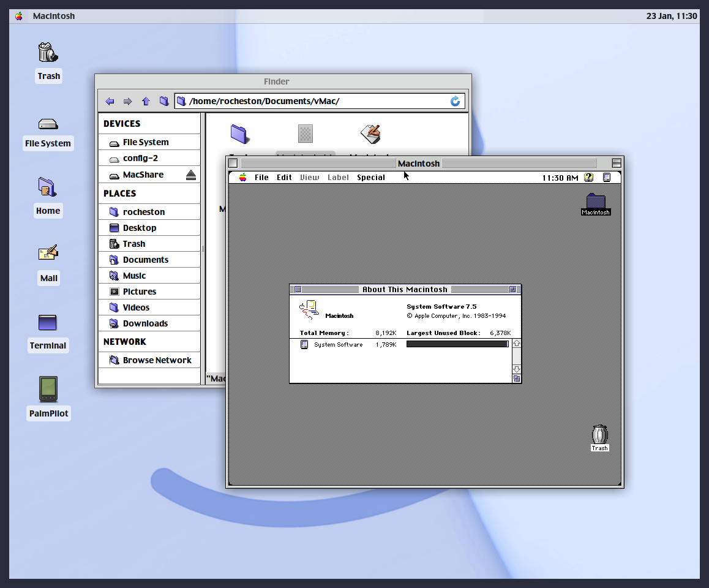
Task: Click the Macintosh window close box
Action: pyautogui.click(x=233, y=164)
